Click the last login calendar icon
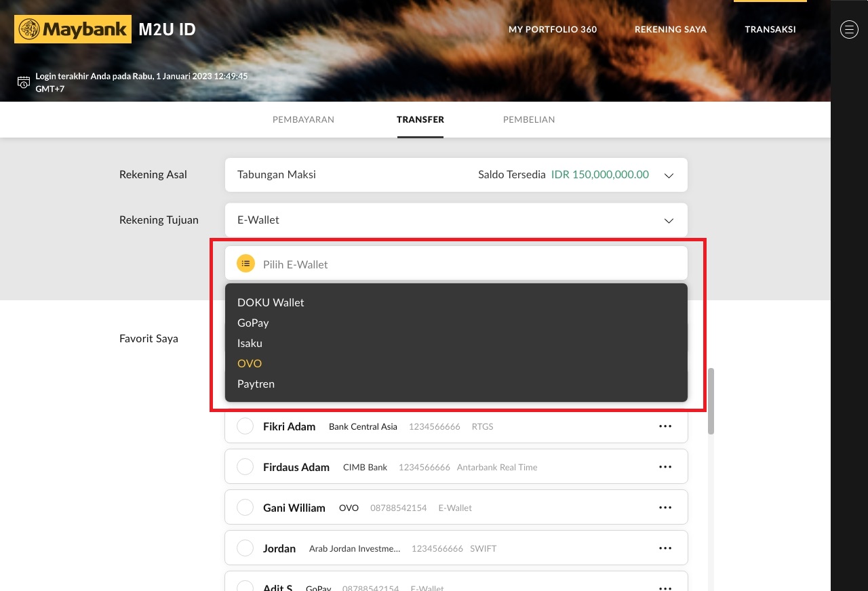 (24, 83)
